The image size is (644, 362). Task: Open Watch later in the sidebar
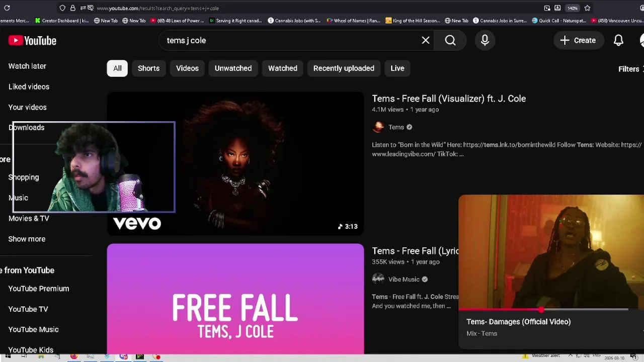point(27,66)
